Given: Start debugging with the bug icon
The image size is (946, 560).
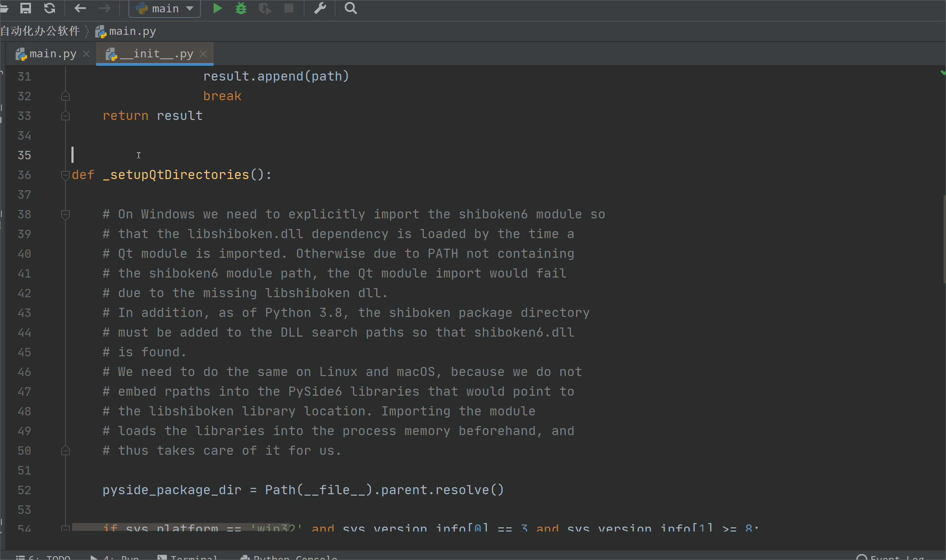Looking at the screenshot, I should pos(241,8).
